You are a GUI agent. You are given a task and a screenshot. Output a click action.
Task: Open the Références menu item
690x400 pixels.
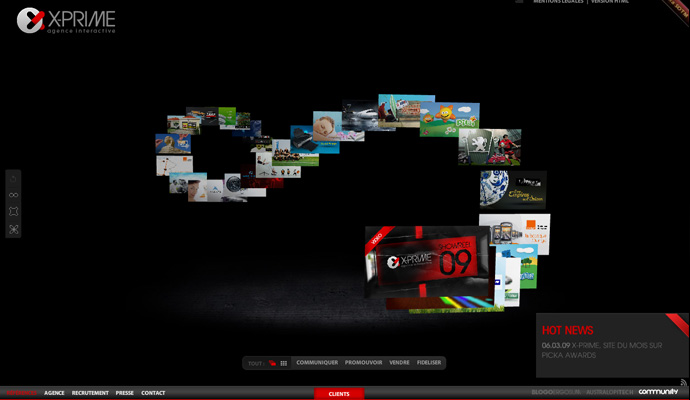pos(22,393)
